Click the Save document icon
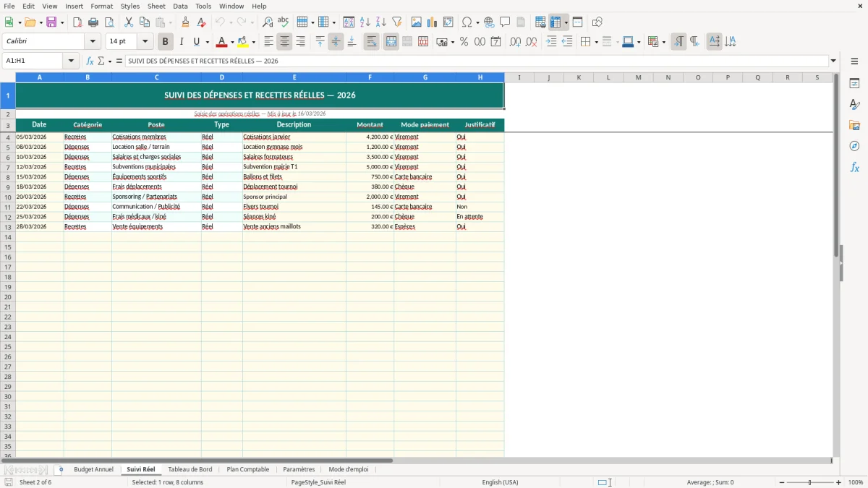The height and width of the screenshot is (488, 868). tap(51, 22)
